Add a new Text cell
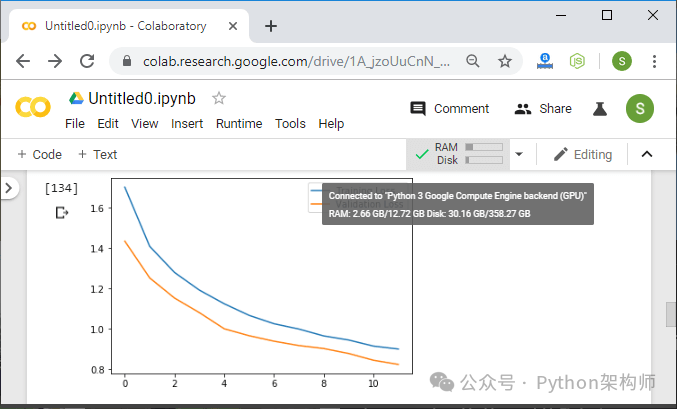Screen dimensions: 677x409 98,155
